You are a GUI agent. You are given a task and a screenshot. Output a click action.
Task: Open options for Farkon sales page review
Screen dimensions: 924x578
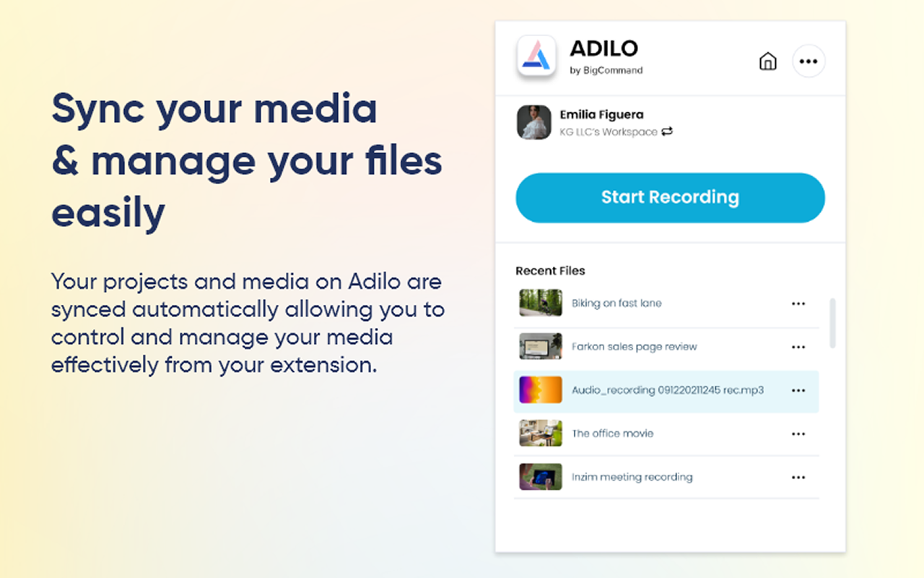pyautogui.click(x=798, y=347)
